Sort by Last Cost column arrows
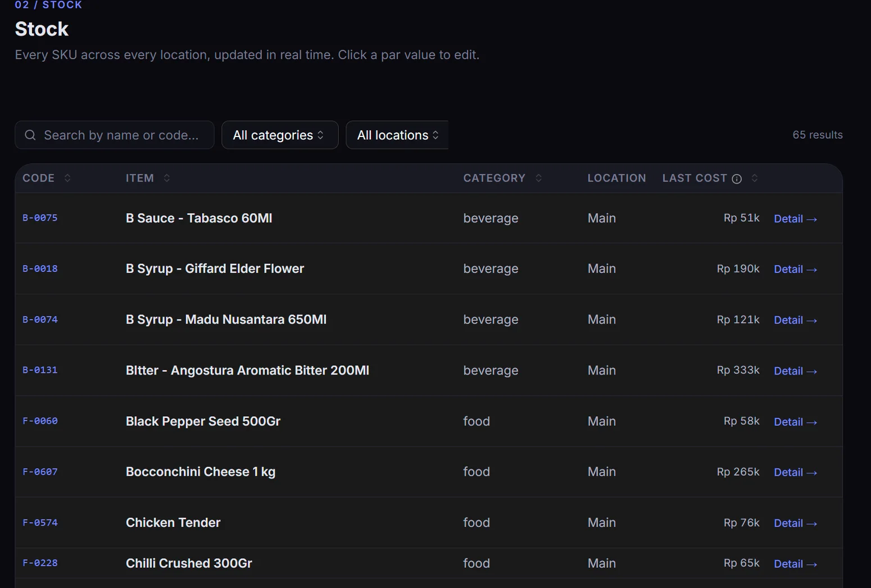The image size is (871, 588). [x=755, y=178]
